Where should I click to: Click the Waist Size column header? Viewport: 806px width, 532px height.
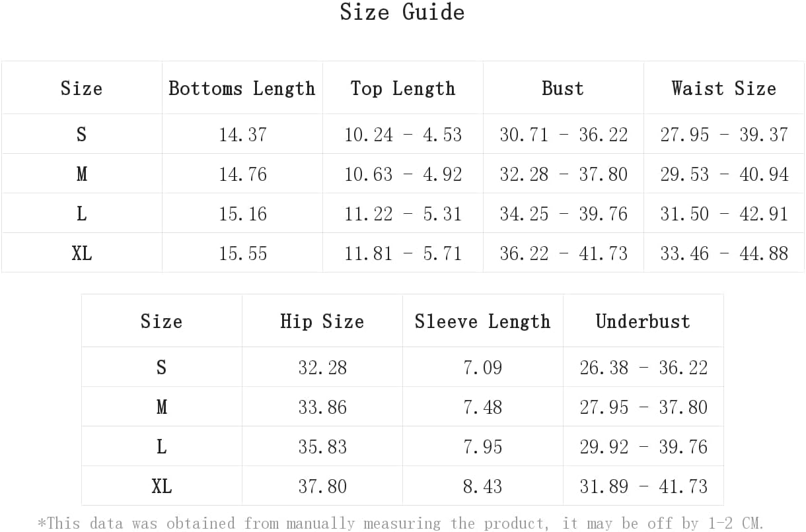(x=723, y=88)
